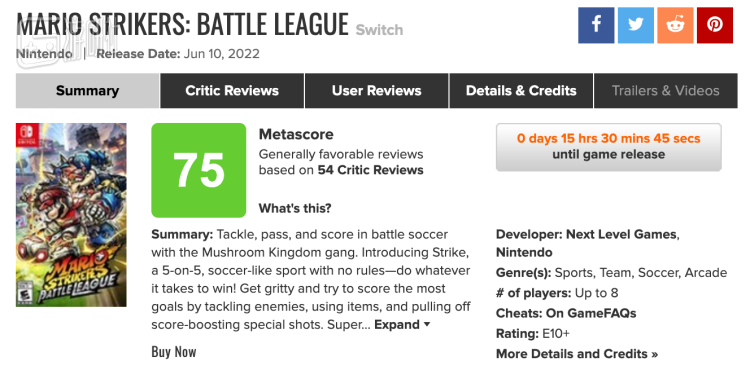Go to the Details & Credits tab
750x370 pixels.
pyautogui.click(x=521, y=91)
